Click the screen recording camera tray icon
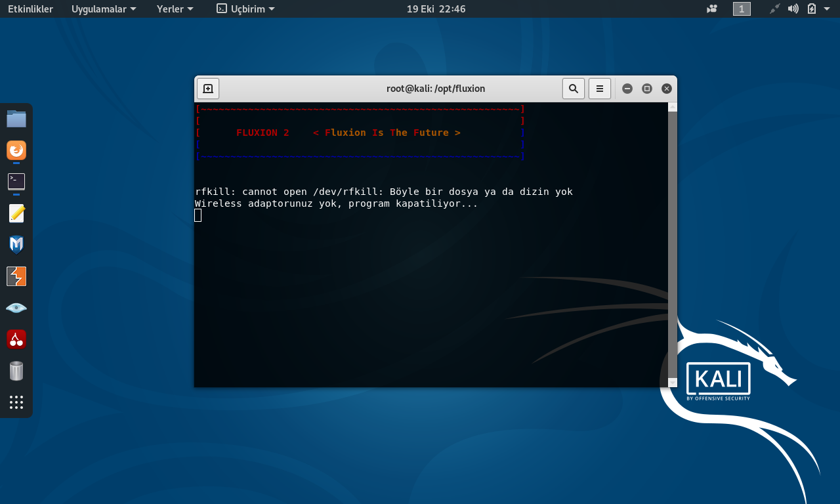The image size is (840, 504). click(712, 9)
